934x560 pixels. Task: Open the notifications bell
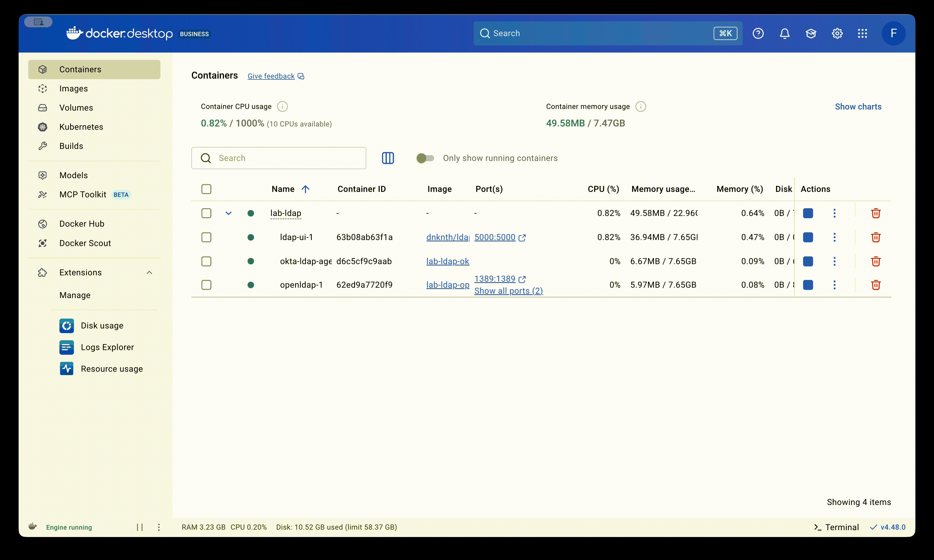[784, 33]
